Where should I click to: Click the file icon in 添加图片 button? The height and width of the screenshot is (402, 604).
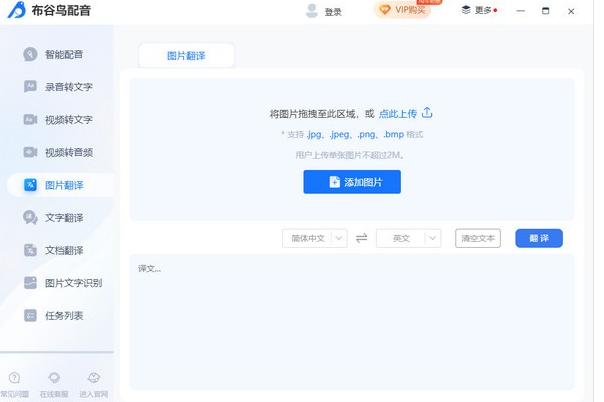pyautogui.click(x=334, y=182)
